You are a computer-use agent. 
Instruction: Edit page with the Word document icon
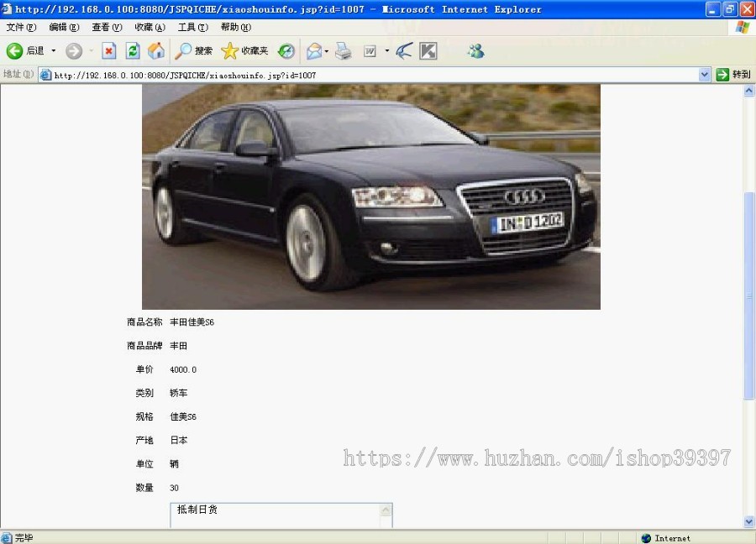pos(370,50)
